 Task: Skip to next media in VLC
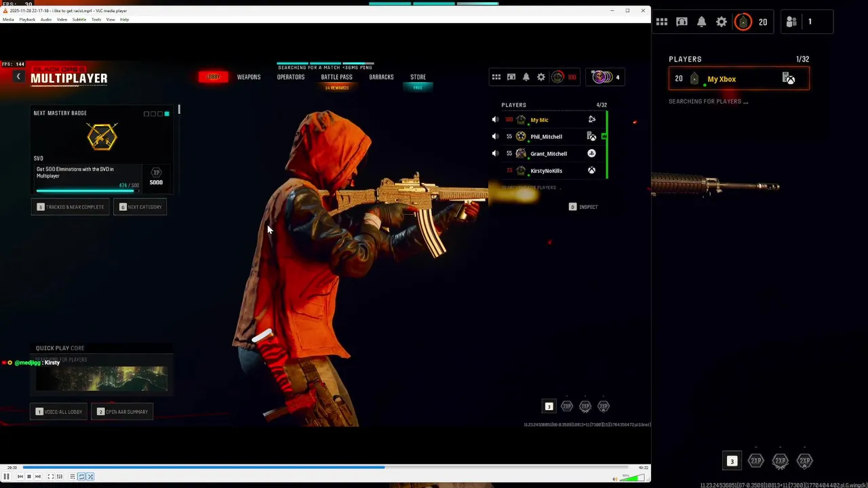[x=37, y=476]
